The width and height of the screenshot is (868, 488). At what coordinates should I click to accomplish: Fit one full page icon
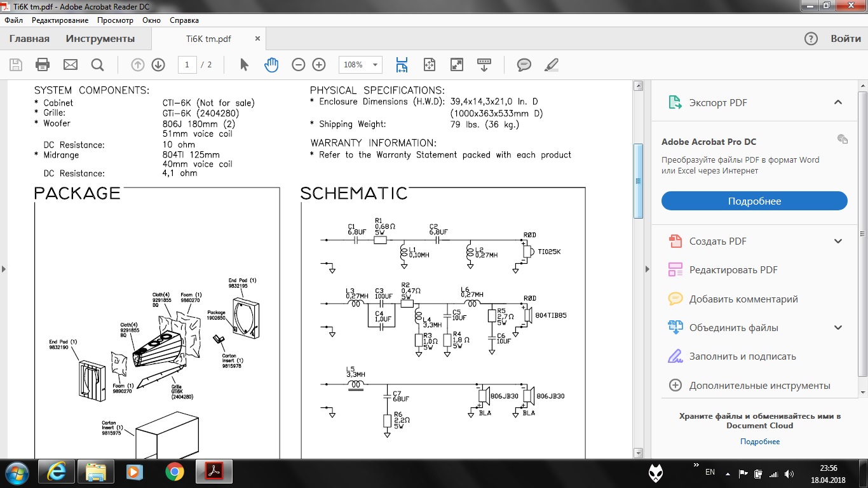tap(429, 64)
